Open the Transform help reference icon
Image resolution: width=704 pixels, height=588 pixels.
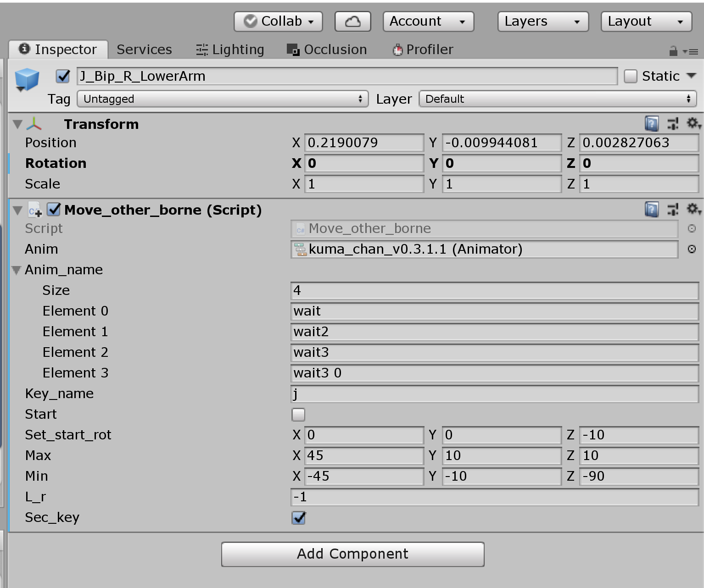pos(651,123)
